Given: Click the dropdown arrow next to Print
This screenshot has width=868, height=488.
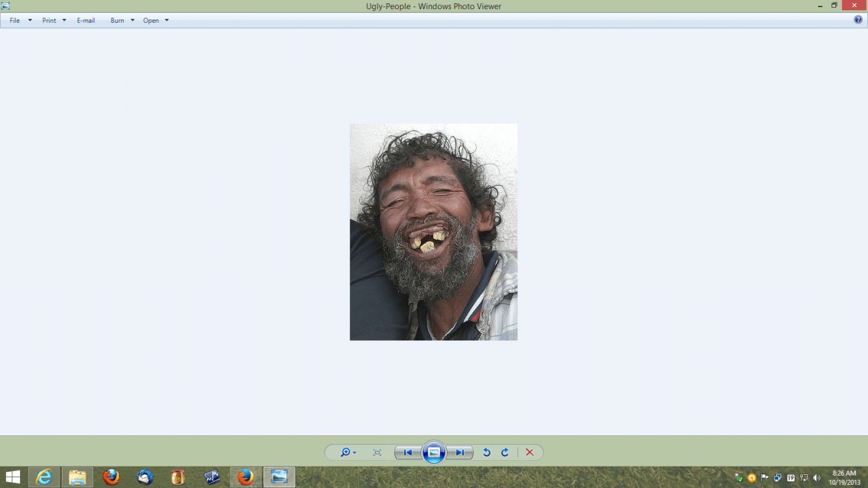Looking at the screenshot, I should [64, 21].
